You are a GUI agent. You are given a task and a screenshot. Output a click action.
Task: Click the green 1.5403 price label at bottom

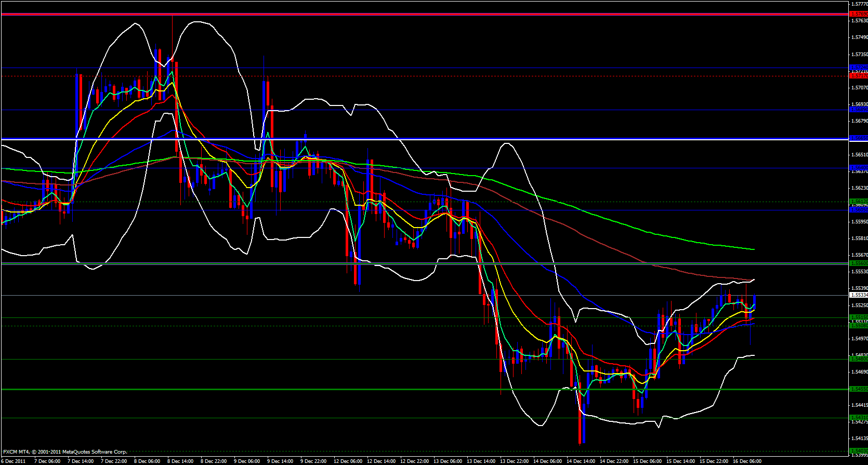pos(858,450)
